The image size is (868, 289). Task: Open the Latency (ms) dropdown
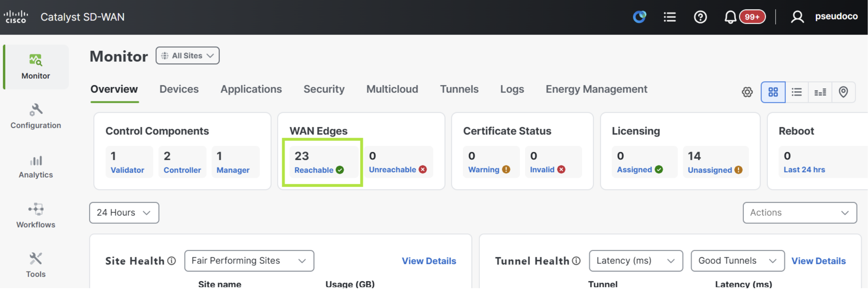coord(636,261)
